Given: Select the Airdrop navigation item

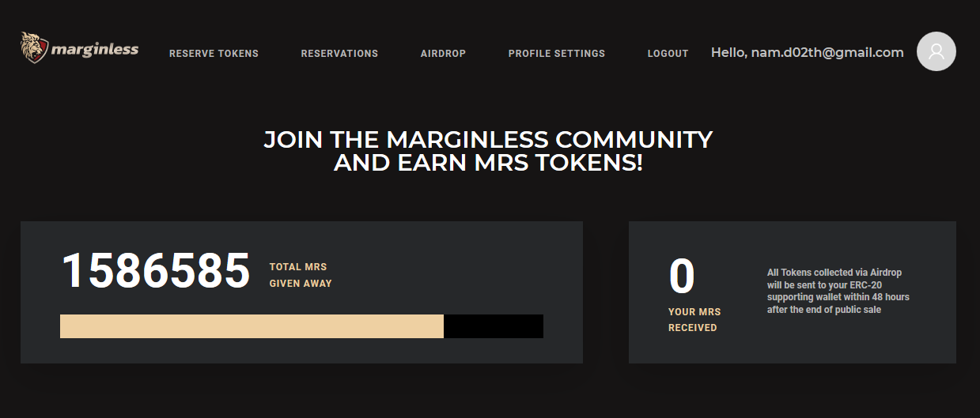Looking at the screenshot, I should (x=443, y=54).
